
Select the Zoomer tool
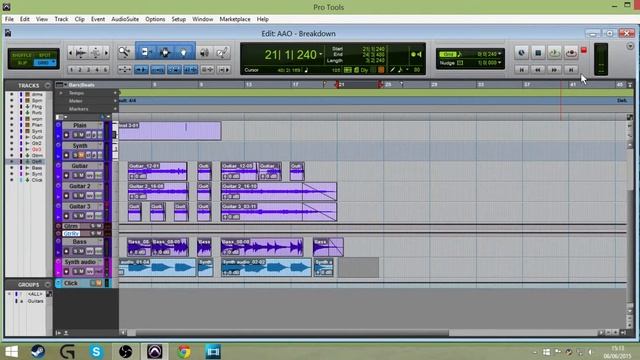[124, 52]
